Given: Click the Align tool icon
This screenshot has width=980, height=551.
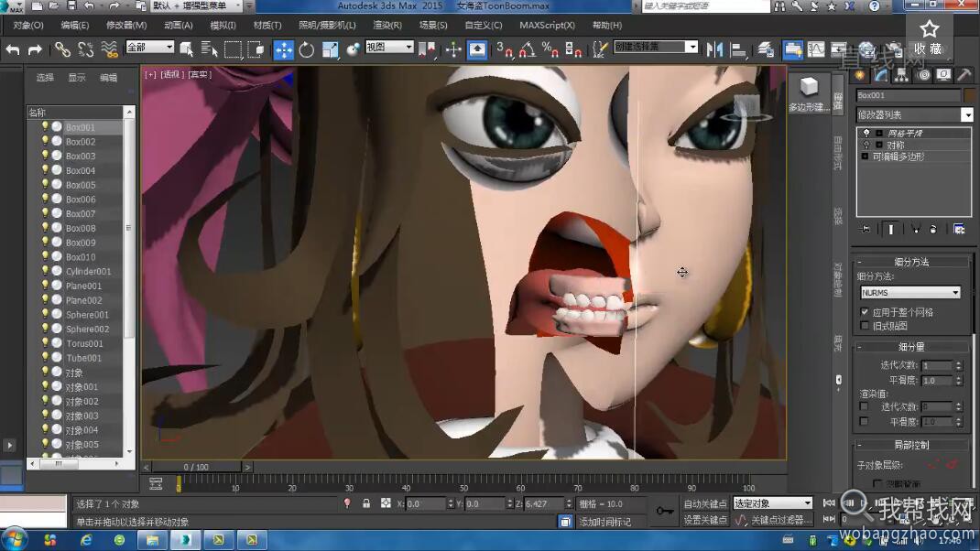Looking at the screenshot, I should tap(737, 49).
